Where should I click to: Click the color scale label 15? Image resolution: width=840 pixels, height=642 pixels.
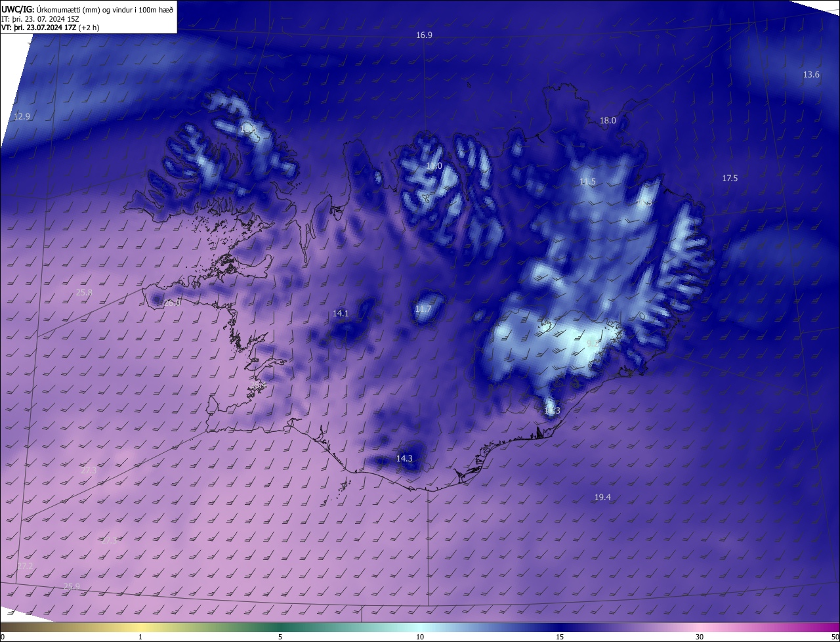[560, 637]
